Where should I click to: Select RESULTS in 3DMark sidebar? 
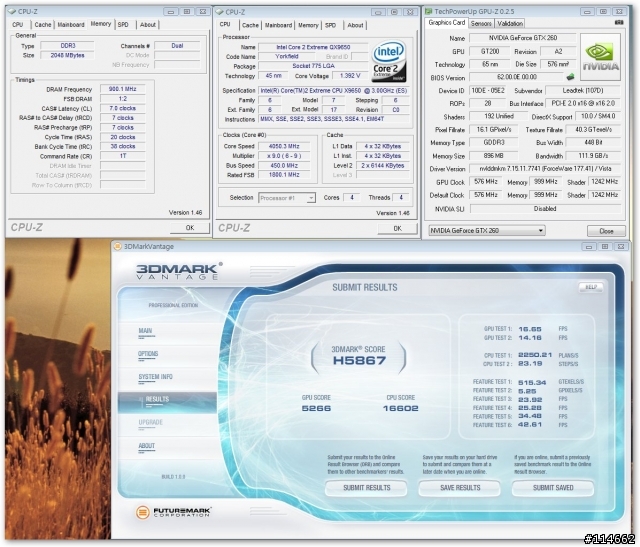coord(167,402)
